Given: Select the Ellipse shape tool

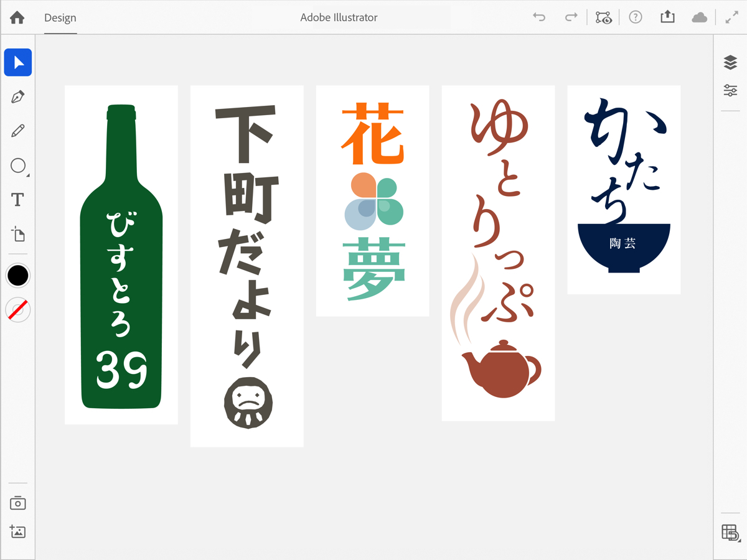Looking at the screenshot, I should (18, 166).
